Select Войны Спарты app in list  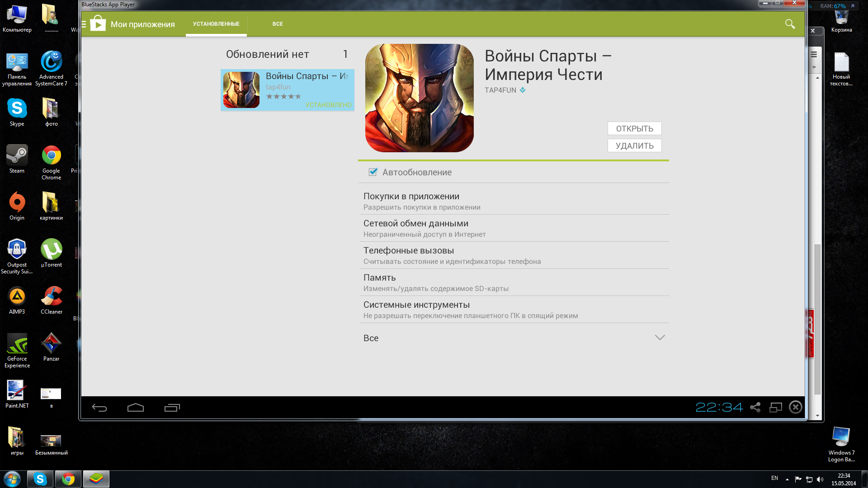[x=288, y=90]
